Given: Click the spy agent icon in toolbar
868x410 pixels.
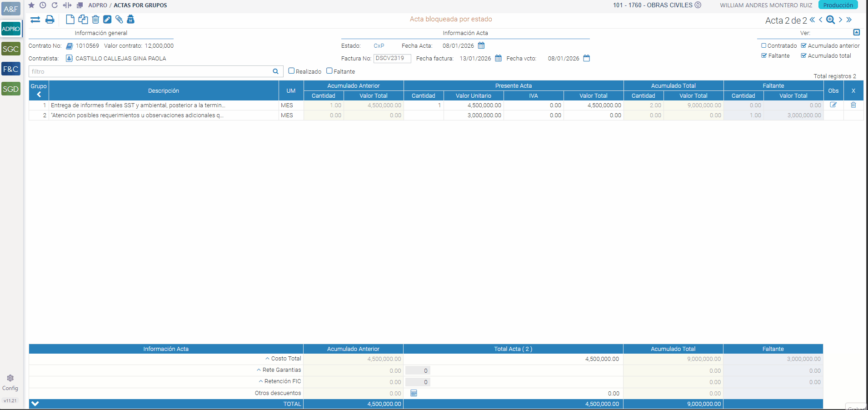Looking at the screenshot, I should coord(131,19).
